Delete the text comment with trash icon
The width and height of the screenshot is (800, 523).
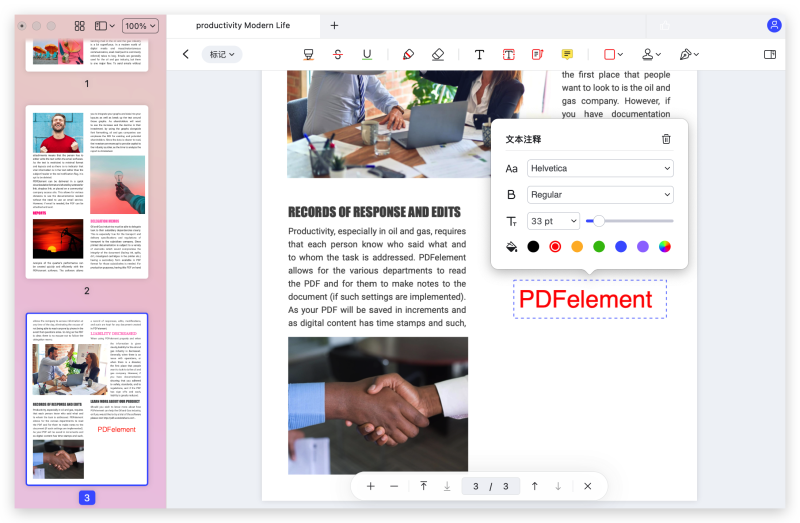(666, 140)
